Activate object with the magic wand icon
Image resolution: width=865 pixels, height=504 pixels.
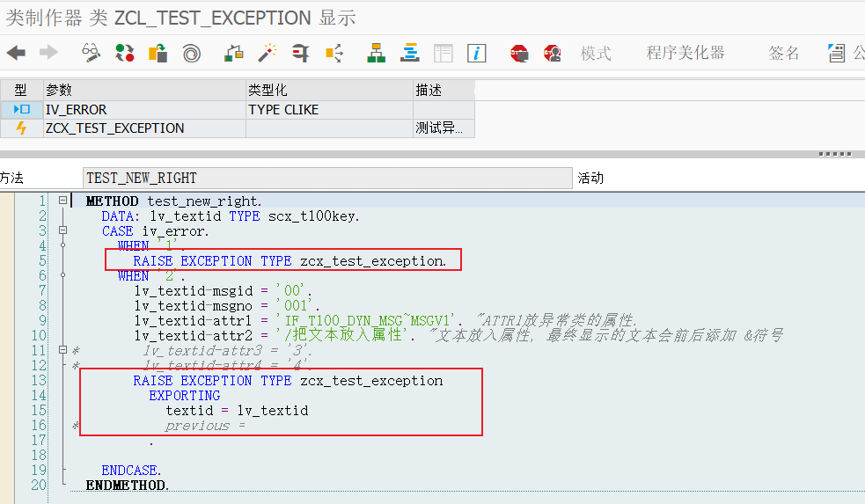(267, 53)
